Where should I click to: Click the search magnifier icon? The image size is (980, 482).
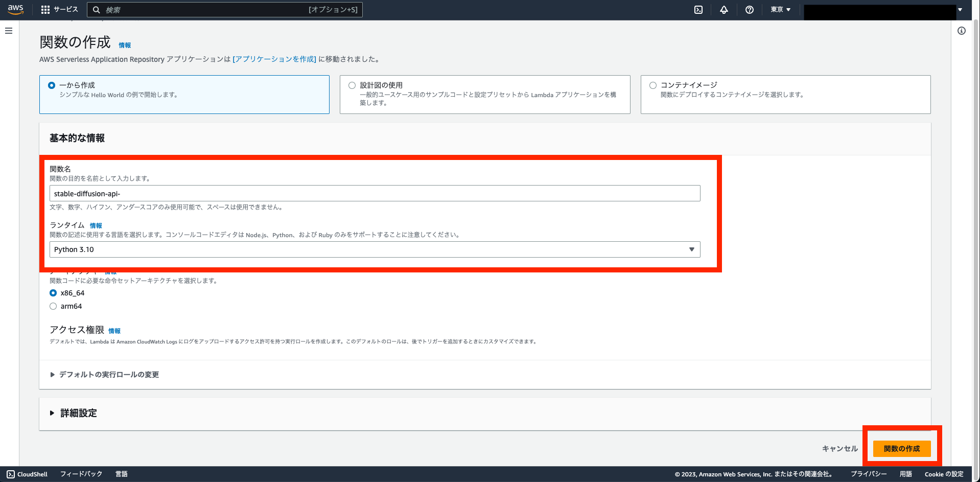coord(96,10)
